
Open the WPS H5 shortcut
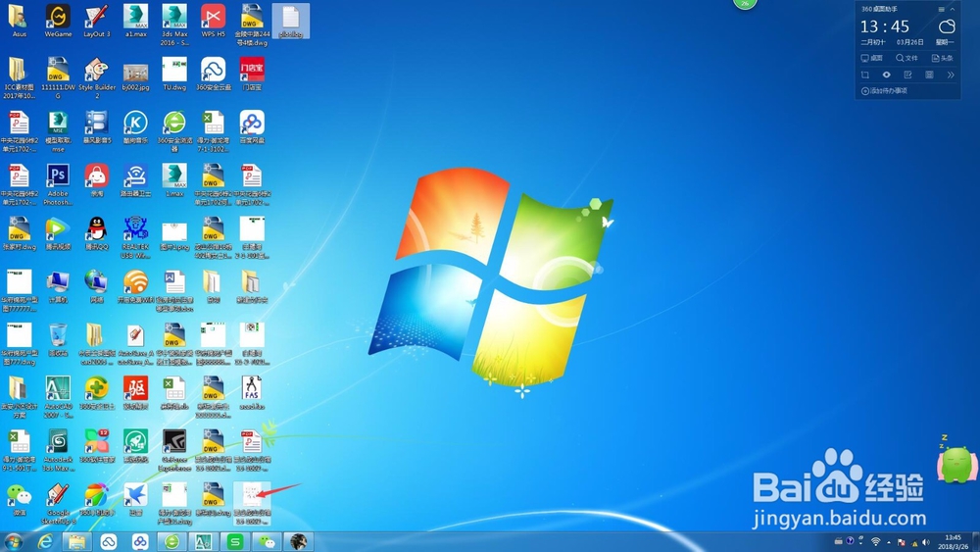pos(213,21)
